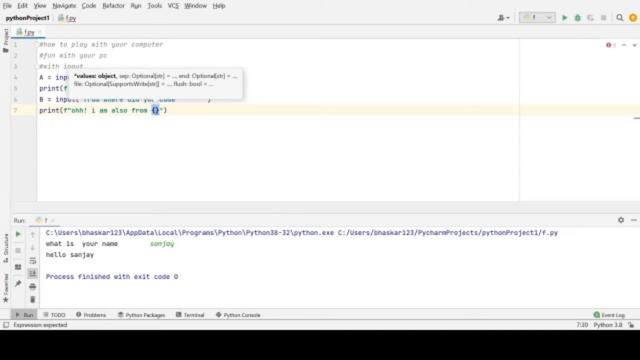The width and height of the screenshot is (640, 360).
Task: Click 'Process finished with exit code 0' text
Action: (x=112, y=277)
